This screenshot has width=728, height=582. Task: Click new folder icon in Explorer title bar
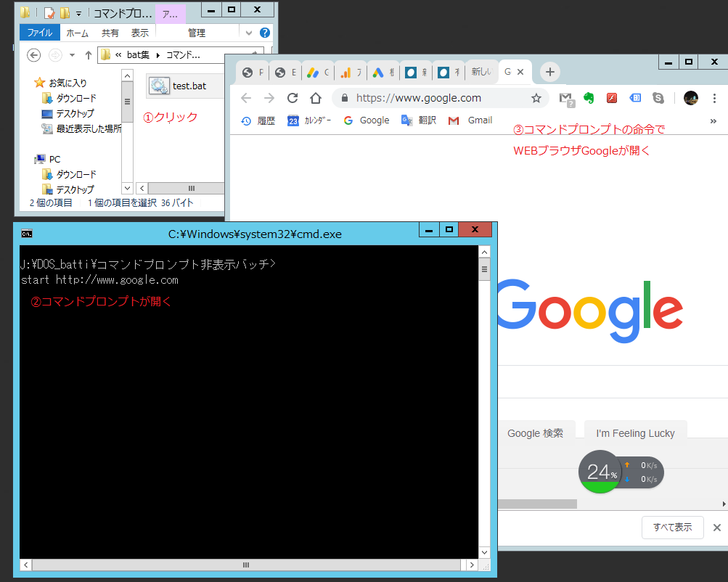tap(65, 13)
